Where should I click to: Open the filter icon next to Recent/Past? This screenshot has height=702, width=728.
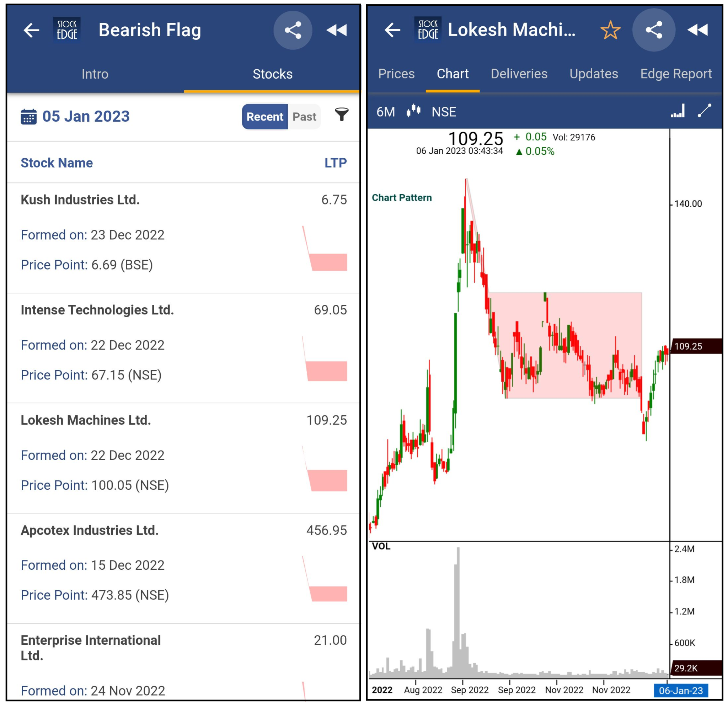point(342,116)
